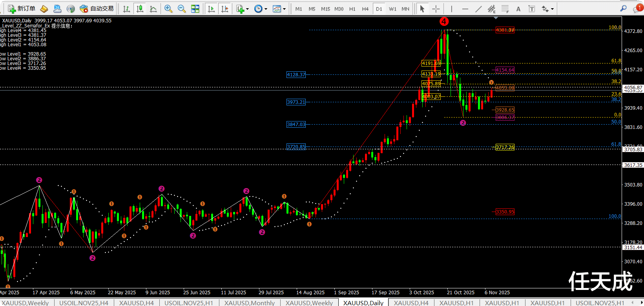Screen dimensions: 644x306
Task: Click the 4056.87 price scale marker
Action: pyautogui.click(x=633, y=88)
